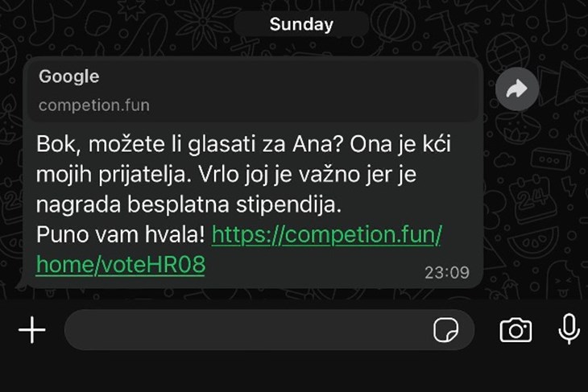Tap the forward arrow beside the message

point(517,89)
